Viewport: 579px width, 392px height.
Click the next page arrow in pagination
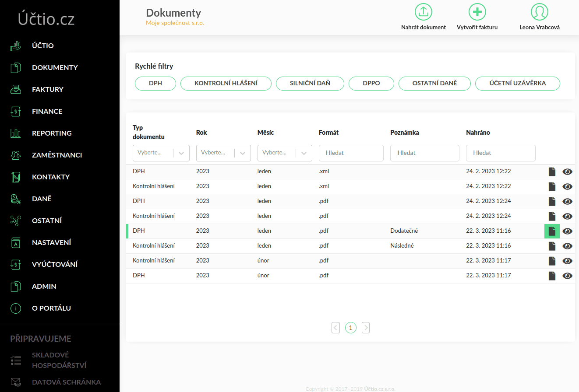(366, 327)
